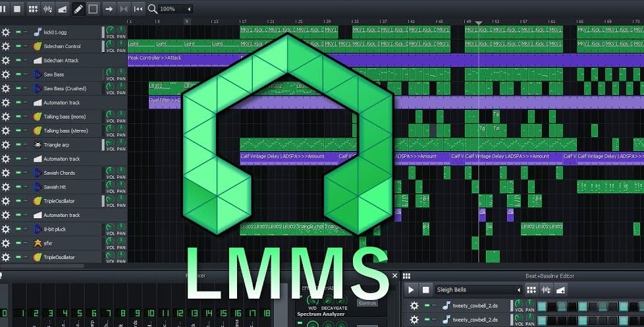
Task: Add automation track in Song Editor toolbar
Action: (x=63, y=9)
